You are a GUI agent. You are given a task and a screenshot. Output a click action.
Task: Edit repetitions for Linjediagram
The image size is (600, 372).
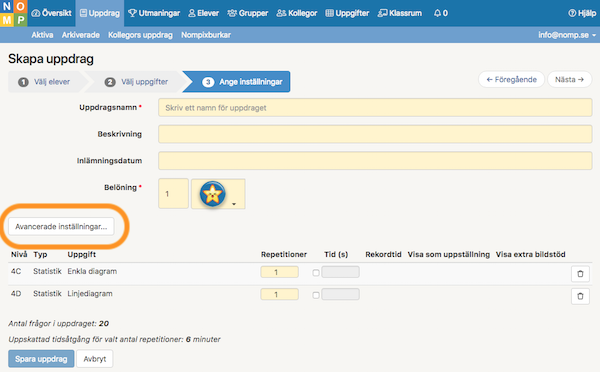pyautogui.click(x=279, y=294)
